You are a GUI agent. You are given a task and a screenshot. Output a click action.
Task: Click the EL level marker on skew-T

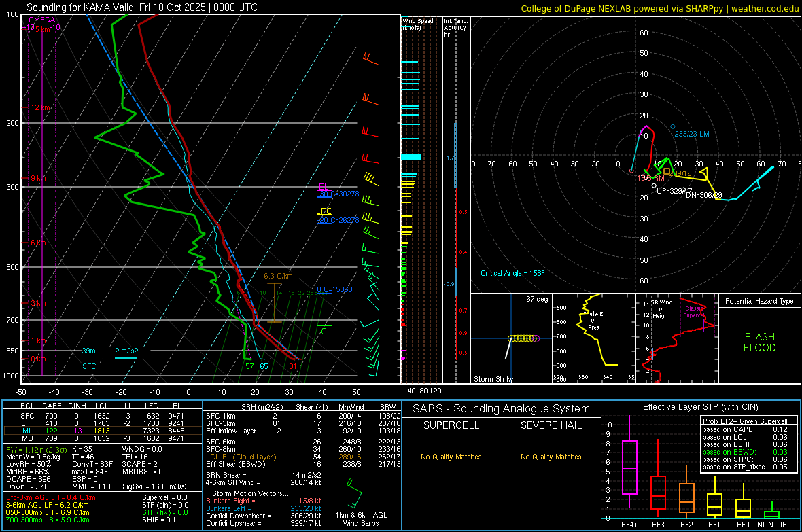coord(324,187)
